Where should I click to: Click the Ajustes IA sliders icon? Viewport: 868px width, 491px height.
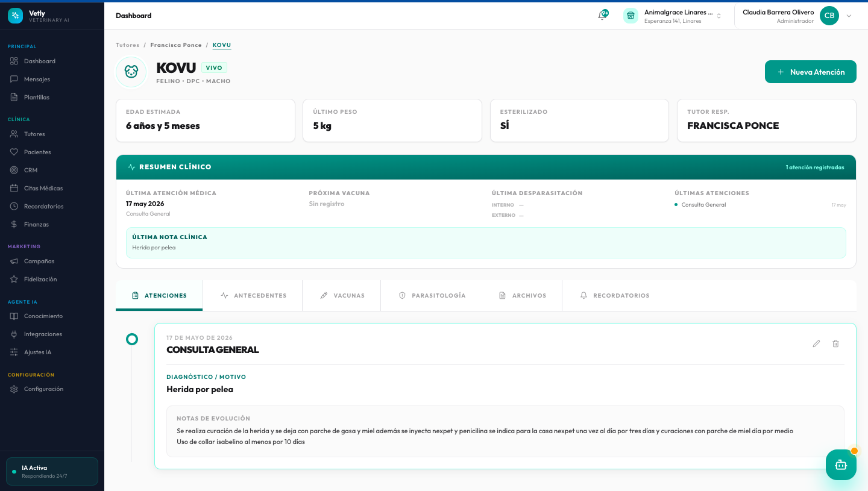pyautogui.click(x=14, y=352)
